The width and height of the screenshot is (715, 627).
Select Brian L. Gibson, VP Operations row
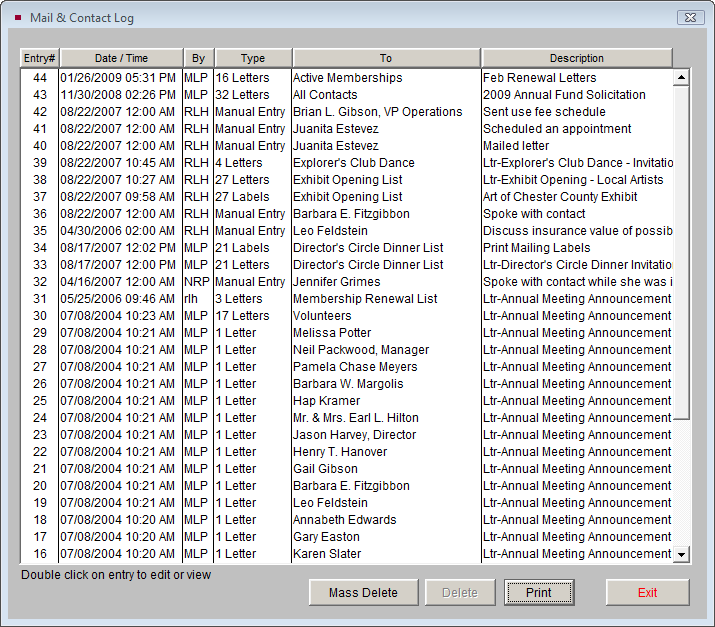(347, 112)
